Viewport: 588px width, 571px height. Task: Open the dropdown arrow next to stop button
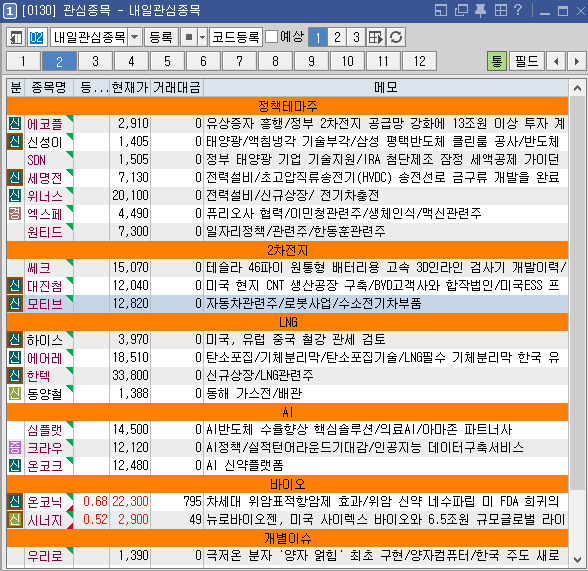pos(202,37)
